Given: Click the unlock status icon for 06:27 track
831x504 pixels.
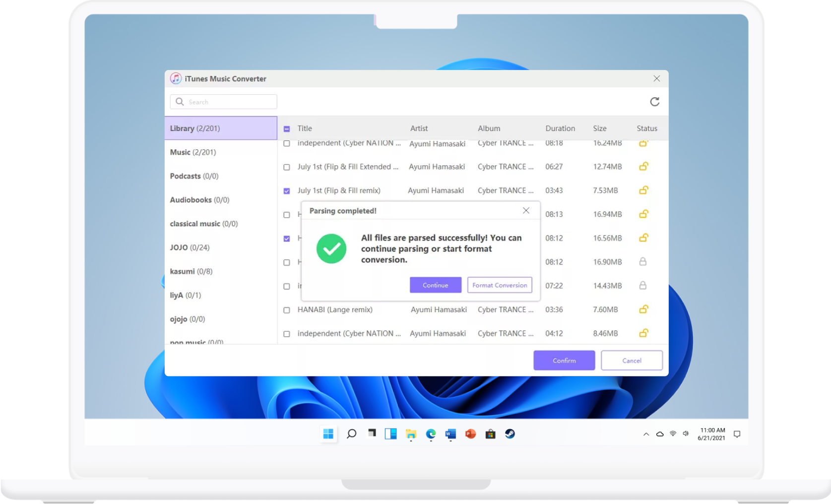Looking at the screenshot, I should point(643,166).
